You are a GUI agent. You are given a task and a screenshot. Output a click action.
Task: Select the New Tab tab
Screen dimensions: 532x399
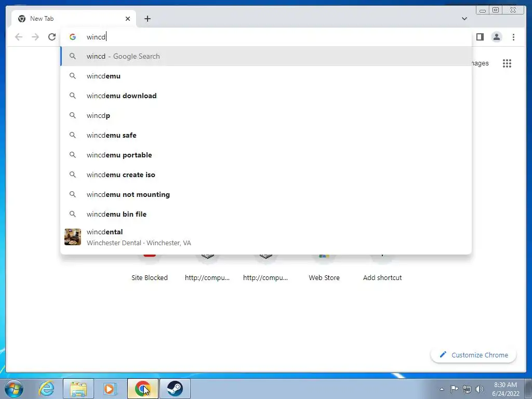[x=74, y=19]
